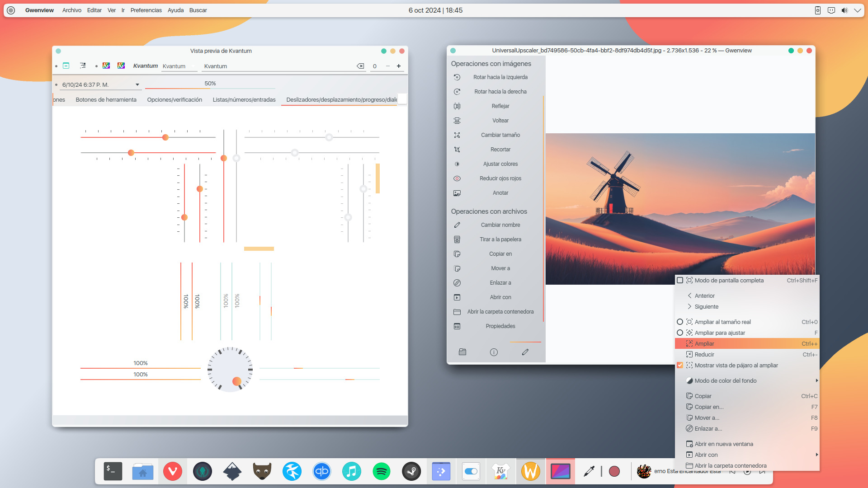This screenshot has height=488, width=868.
Task: Click the Reducir ojos rojos eye icon
Action: pos(457,178)
